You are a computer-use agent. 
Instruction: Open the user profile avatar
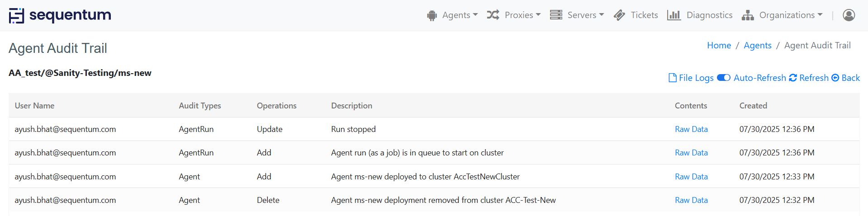pyautogui.click(x=849, y=15)
